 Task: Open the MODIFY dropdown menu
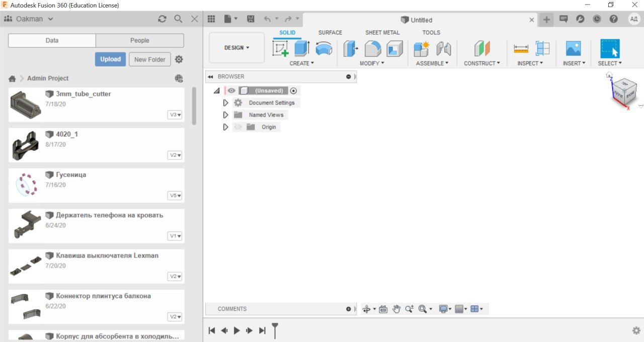tap(372, 63)
